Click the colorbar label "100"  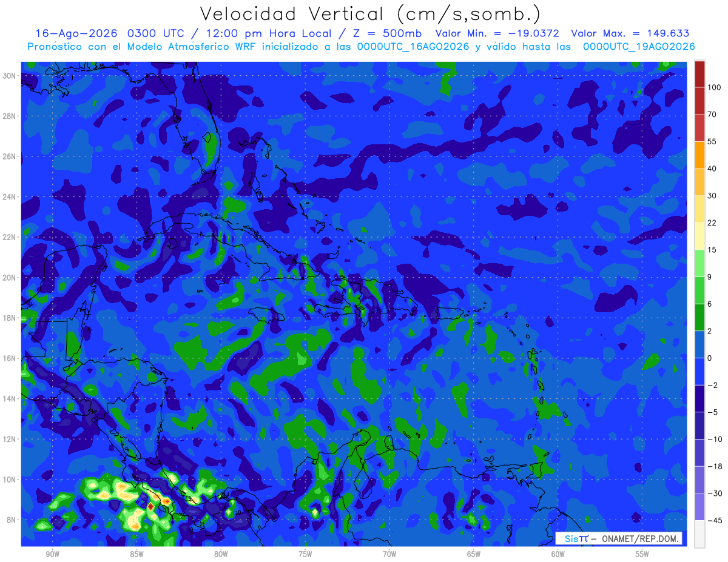click(x=715, y=87)
